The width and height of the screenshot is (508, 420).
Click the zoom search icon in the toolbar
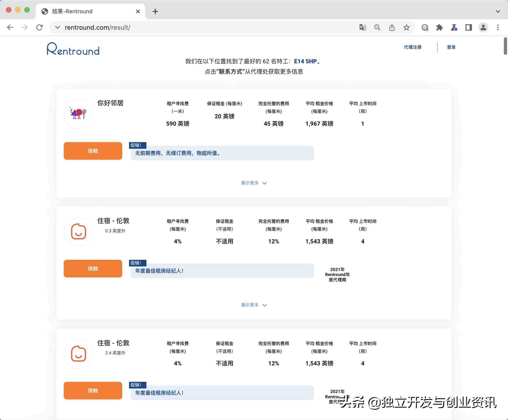[x=377, y=27]
